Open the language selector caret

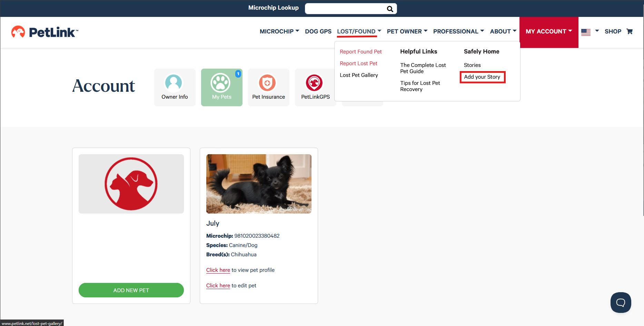click(x=597, y=31)
